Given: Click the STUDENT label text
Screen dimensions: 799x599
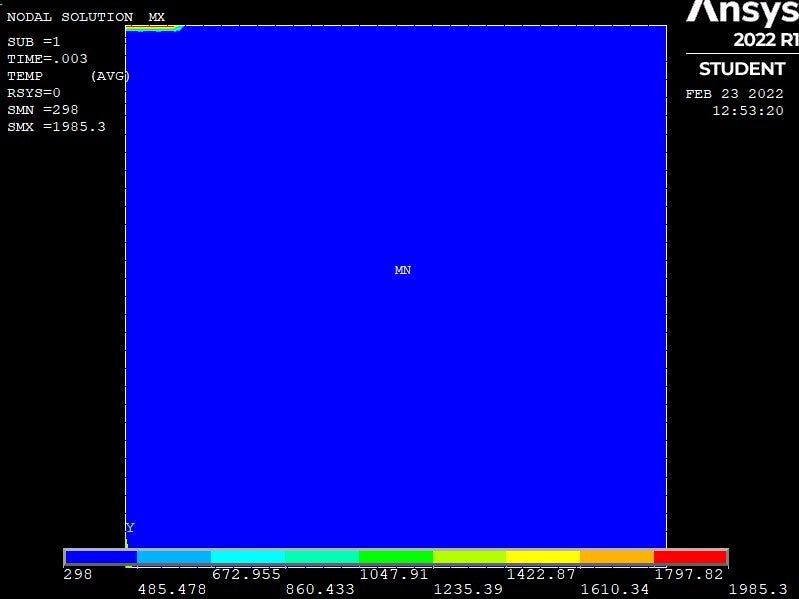Looking at the screenshot, I should pos(741,69).
